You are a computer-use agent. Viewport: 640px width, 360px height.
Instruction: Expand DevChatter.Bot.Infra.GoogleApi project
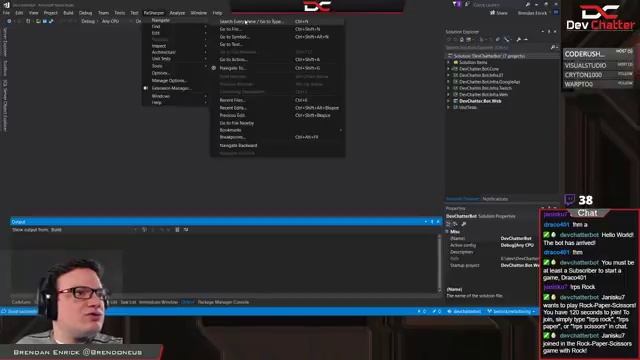449,82
